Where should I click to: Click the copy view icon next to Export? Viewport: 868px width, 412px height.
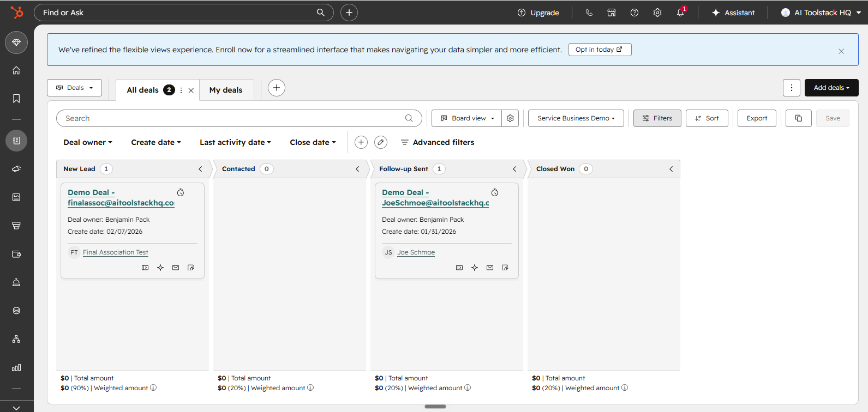[x=799, y=118]
